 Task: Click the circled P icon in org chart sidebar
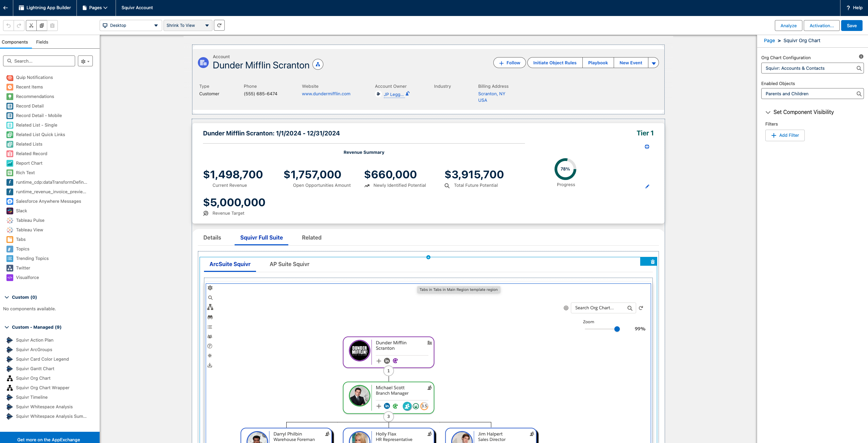tap(210, 346)
